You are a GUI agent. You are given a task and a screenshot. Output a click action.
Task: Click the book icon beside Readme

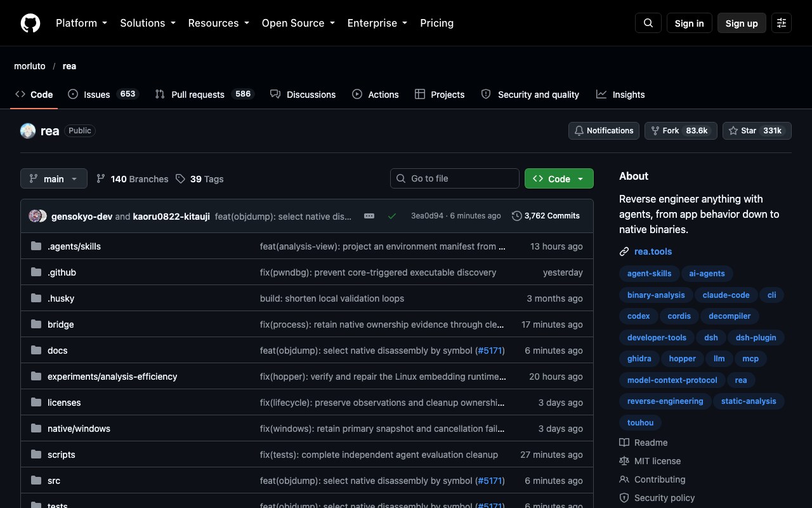[x=624, y=443]
